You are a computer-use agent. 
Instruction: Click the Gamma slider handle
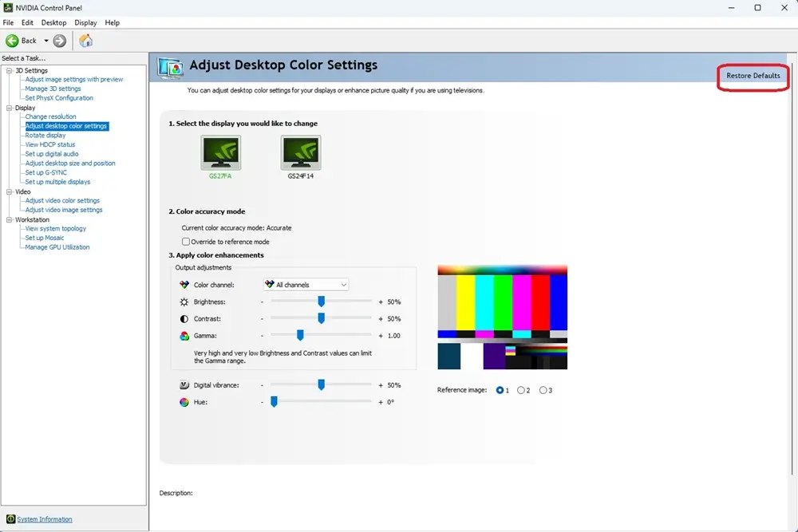pyautogui.click(x=300, y=335)
